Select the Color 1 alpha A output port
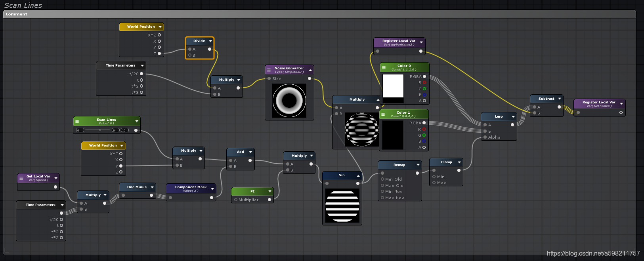Image resolution: width=644 pixels, height=261 pixels. tap(424, 147)
